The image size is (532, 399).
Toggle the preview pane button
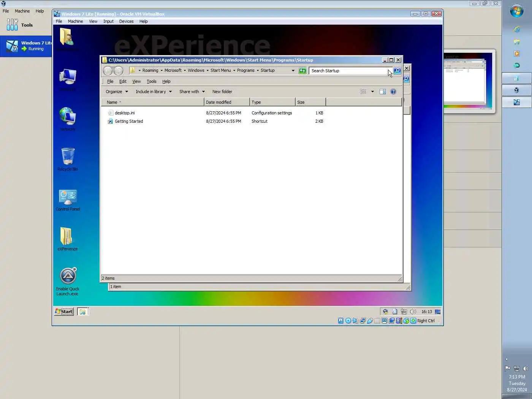(383, 92)
